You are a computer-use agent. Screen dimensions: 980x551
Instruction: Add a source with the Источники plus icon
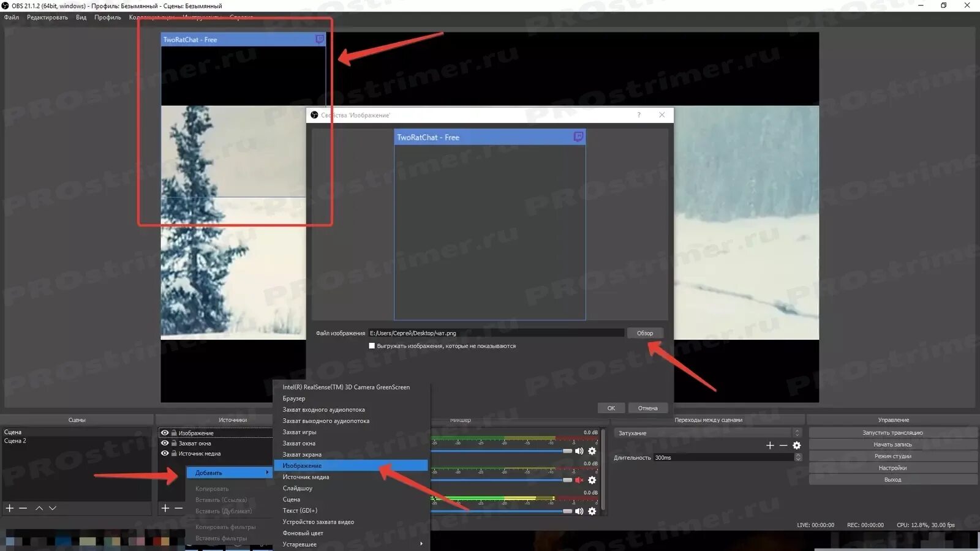(x=165, y=508)
